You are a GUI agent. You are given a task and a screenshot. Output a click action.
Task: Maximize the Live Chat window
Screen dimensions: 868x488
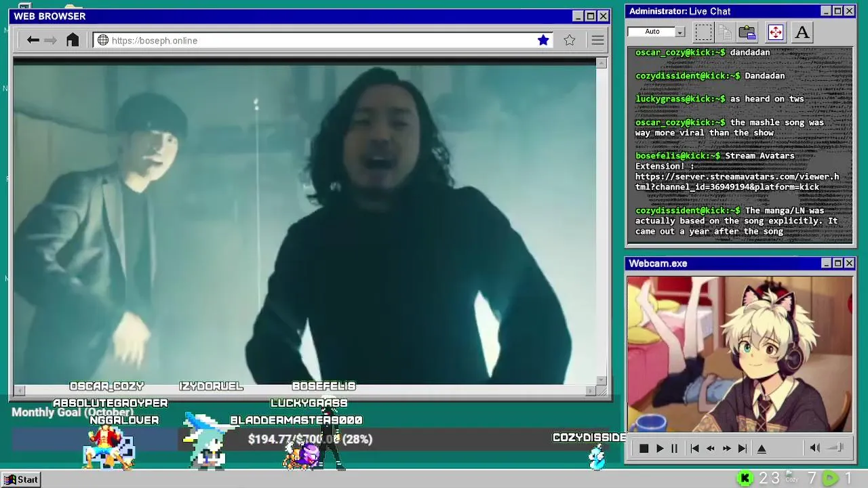[837, 11]
